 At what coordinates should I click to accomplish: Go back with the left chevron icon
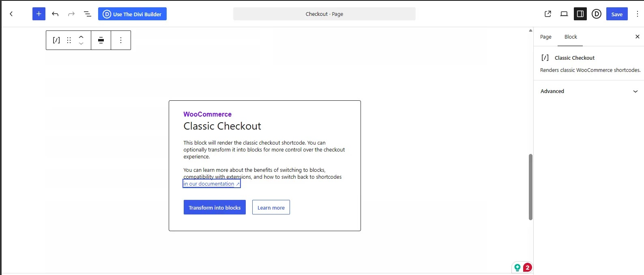pos(11,14)
